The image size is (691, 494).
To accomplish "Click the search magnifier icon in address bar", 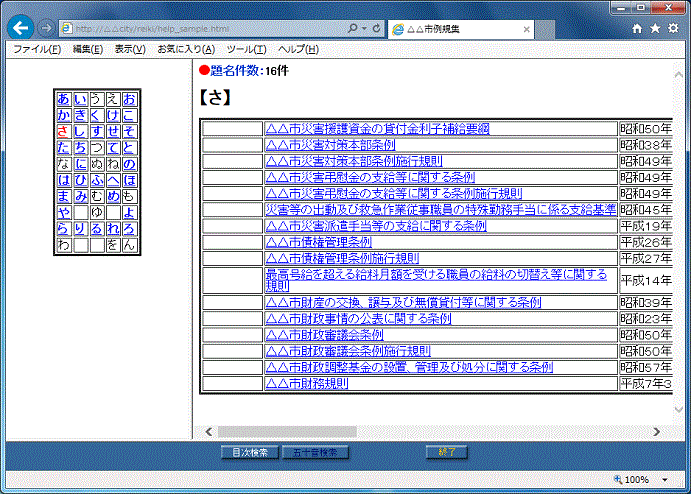I will (x=350, y=29).
